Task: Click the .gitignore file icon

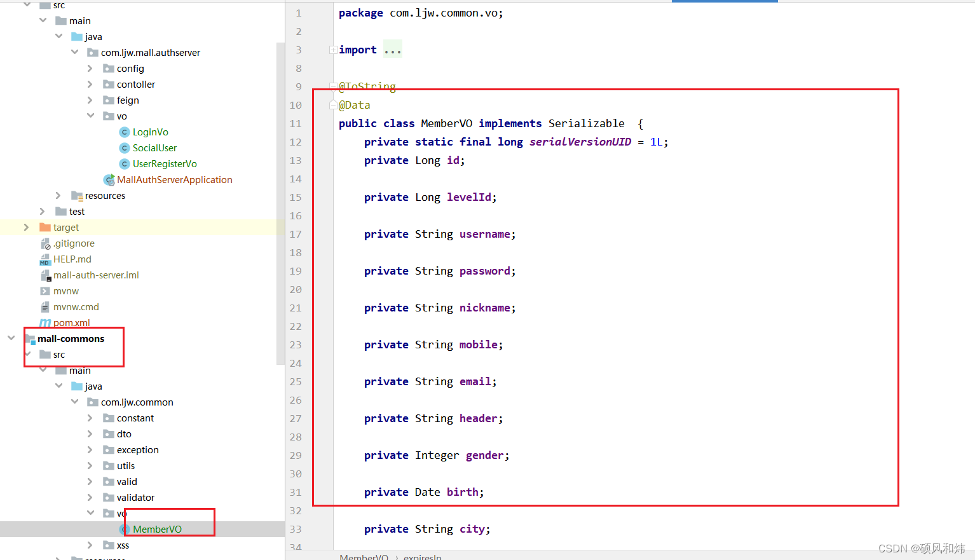Action: (x=45, y=243)
